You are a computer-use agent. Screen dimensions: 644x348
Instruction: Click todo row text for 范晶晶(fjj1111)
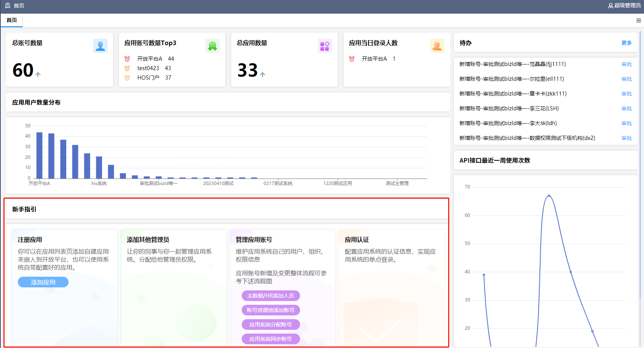[513, 64]
